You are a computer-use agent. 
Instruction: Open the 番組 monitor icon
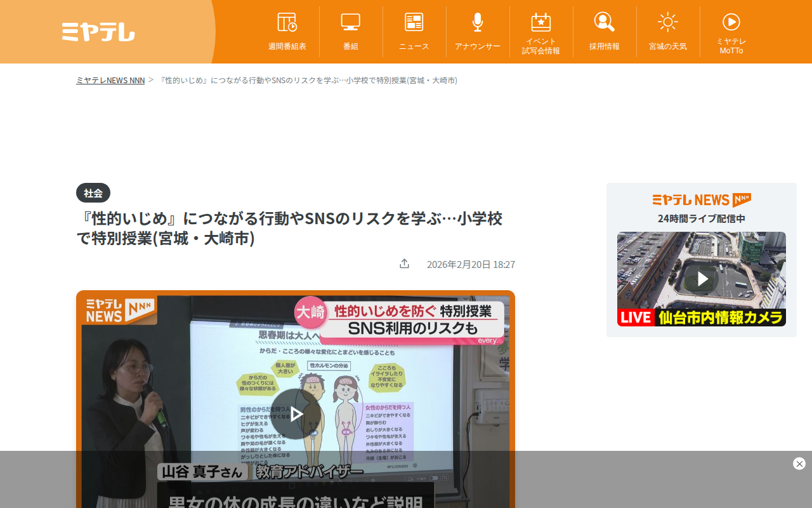click(351, 22)
